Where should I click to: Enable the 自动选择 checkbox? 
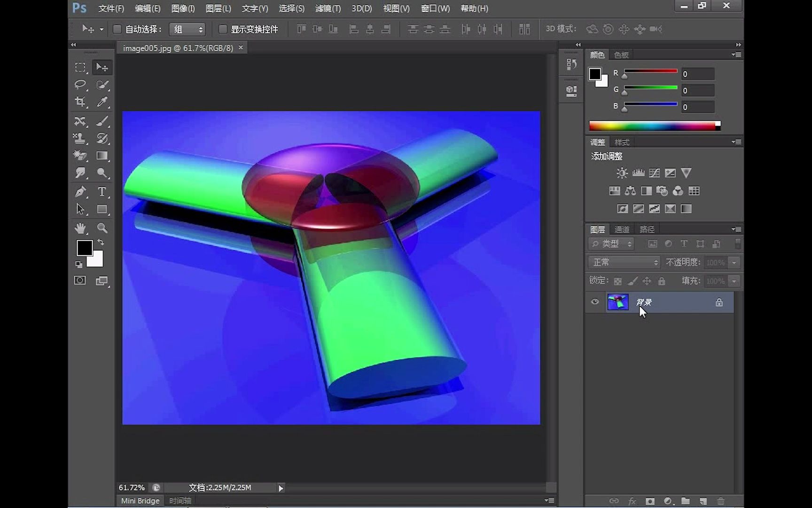click(x=117, y=29)
